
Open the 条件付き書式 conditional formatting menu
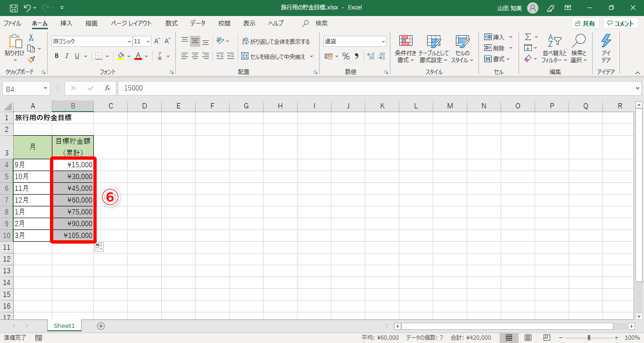[405, 49]
